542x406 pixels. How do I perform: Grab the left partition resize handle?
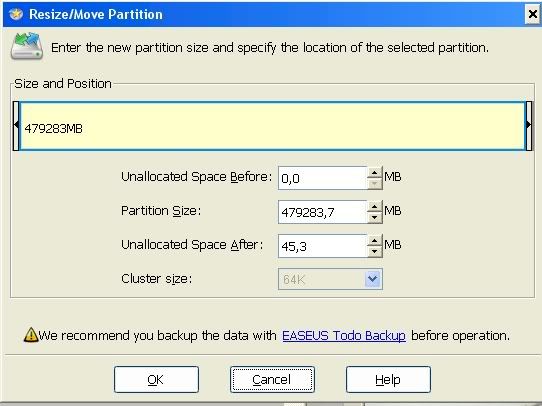pos(16,126)
